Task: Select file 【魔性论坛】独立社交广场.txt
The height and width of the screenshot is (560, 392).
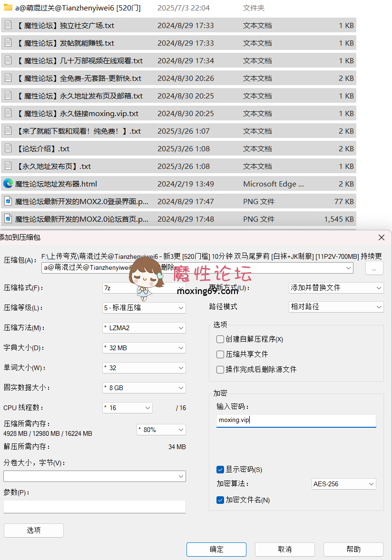Action: [x=178, y=25]
